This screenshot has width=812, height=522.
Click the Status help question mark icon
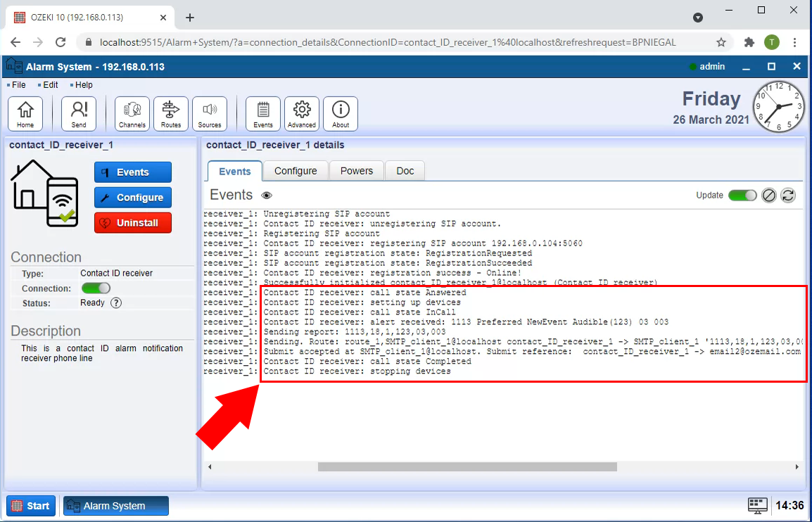click(x=116, y=303)
